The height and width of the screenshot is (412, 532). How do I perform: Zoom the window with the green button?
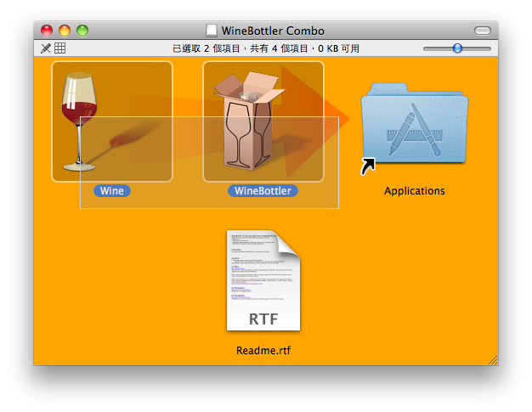click(82, 31)
